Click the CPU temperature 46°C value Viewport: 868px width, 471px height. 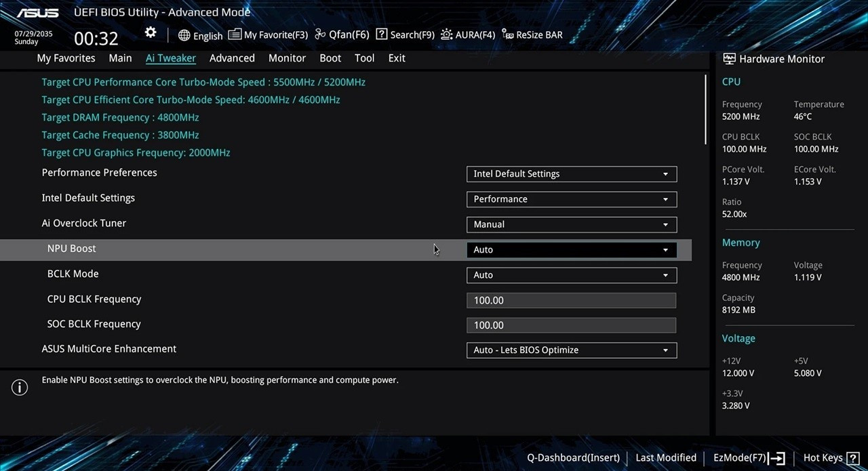(x=803, y=117)
